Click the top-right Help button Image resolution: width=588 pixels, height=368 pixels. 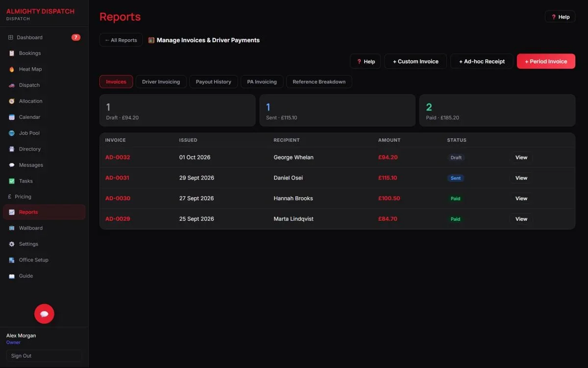pyautogui.click(x=560, y=17)
